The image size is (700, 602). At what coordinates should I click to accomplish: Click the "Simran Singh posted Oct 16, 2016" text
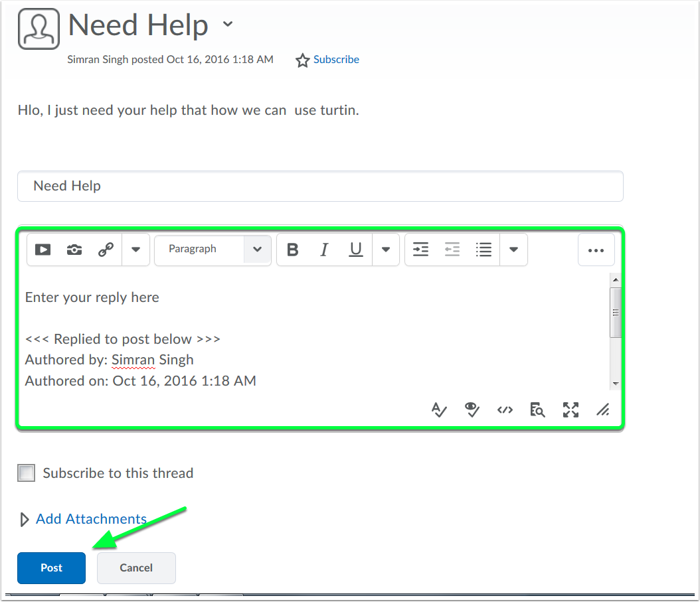(170, 59)
